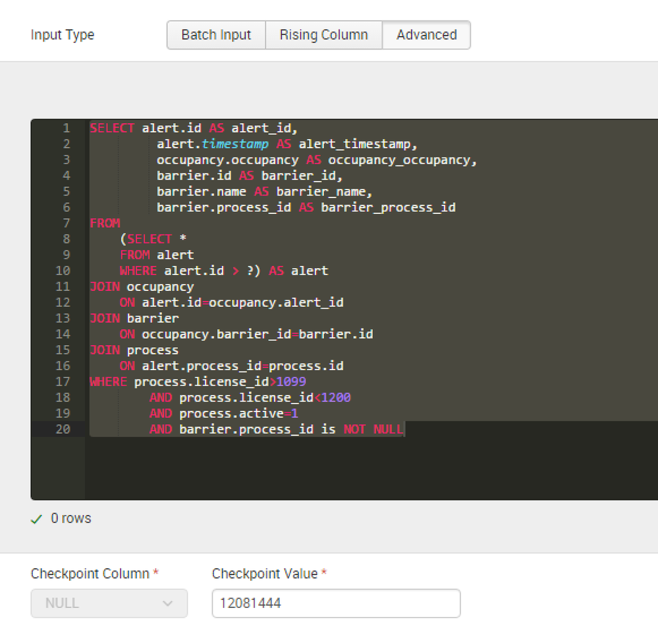Click the question mark placeholder in WHERE clause
This screenshot has width=658, height=644.
tap(250, 271)
